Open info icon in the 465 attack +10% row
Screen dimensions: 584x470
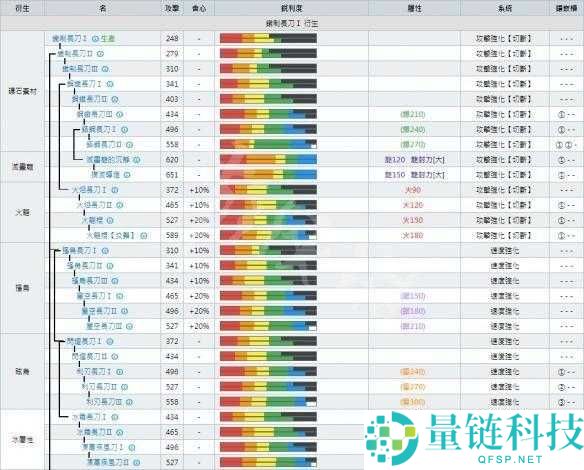click(x=120, y=205)
